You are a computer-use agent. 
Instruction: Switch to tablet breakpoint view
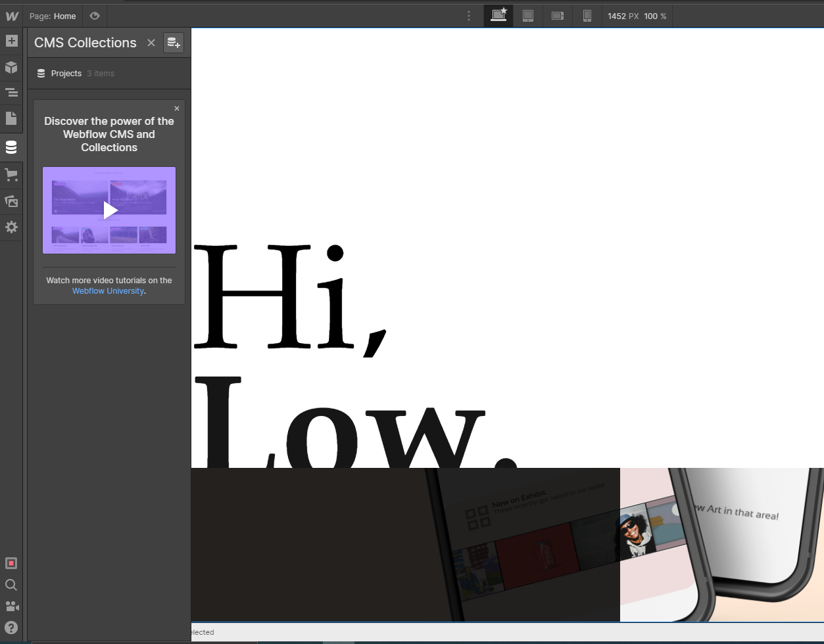[x=527, y=16]
